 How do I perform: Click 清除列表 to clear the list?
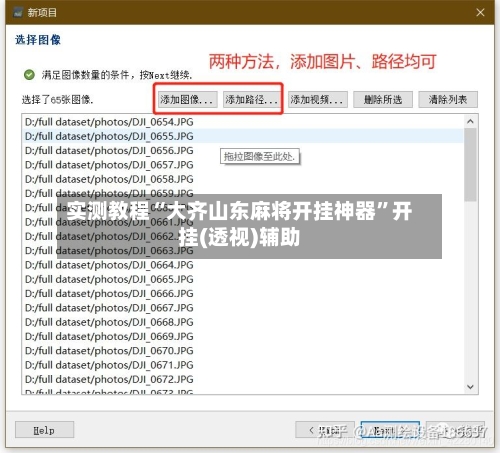448,99
